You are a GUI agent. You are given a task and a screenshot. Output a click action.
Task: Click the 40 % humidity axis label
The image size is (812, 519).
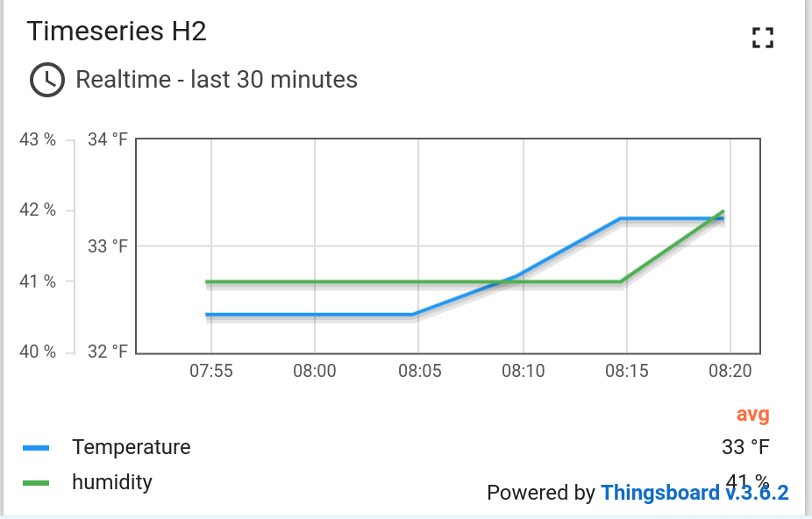(x=38, y=352)
